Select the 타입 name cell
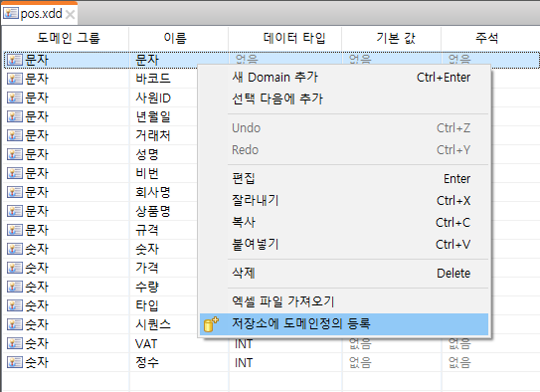Viewport: 540px width, 392px height. click(147, 305)
